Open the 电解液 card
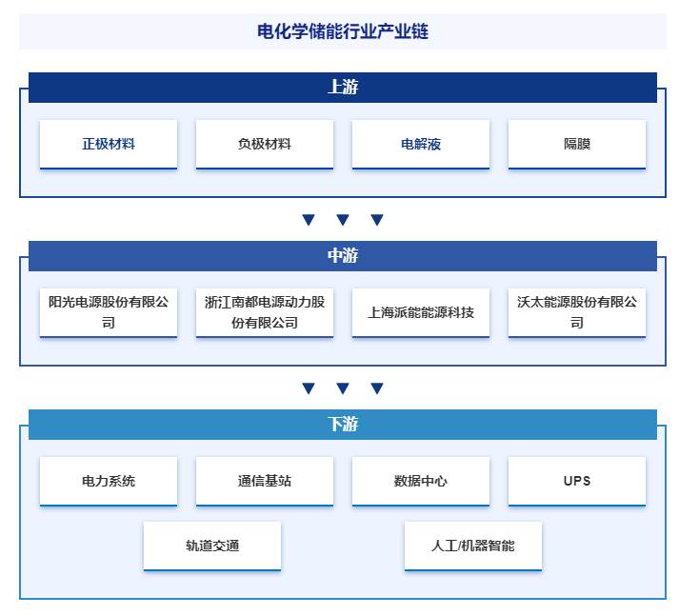 click(x=421, y=144)
